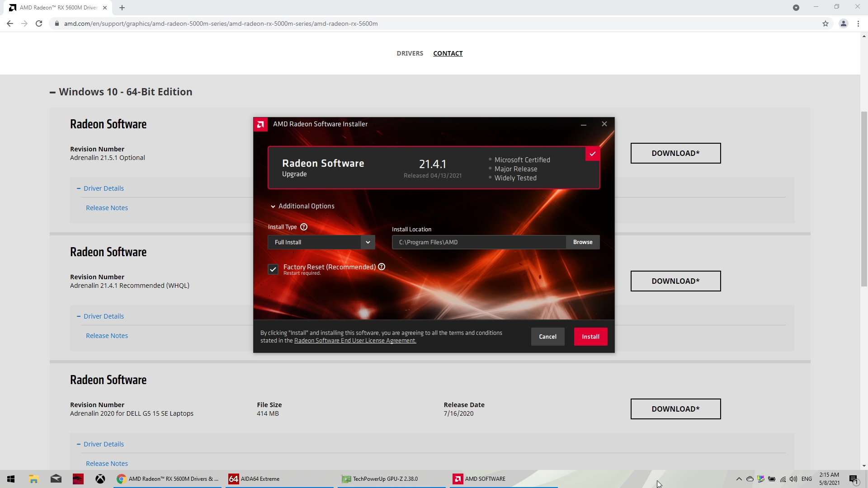Open AIDA64 Extreme from the taskbar

[x=260, y=479]
